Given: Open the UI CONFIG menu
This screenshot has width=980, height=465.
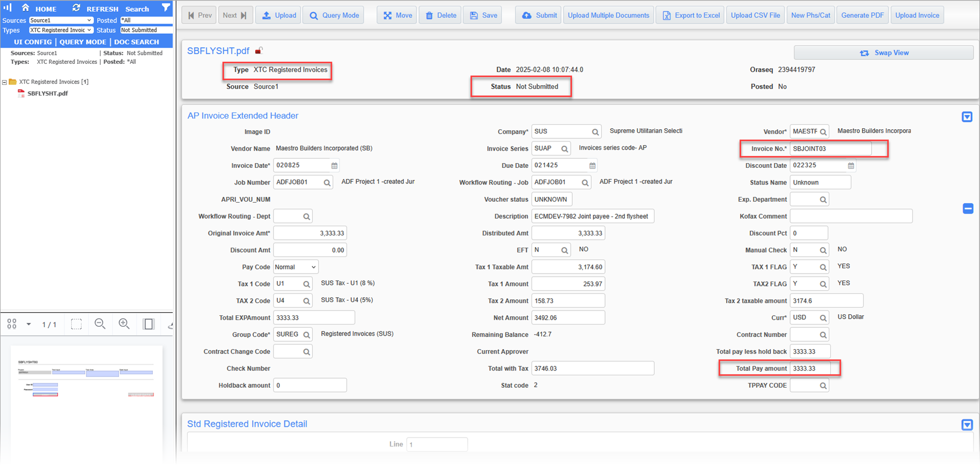Looking at the screenshot, I should 33,42.
